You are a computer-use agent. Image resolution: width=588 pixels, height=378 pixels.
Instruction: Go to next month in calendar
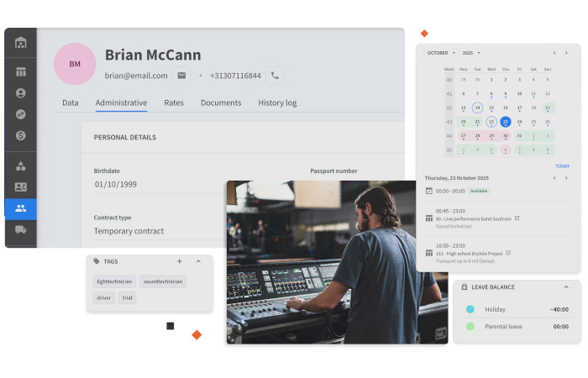[x=566, y=53]
